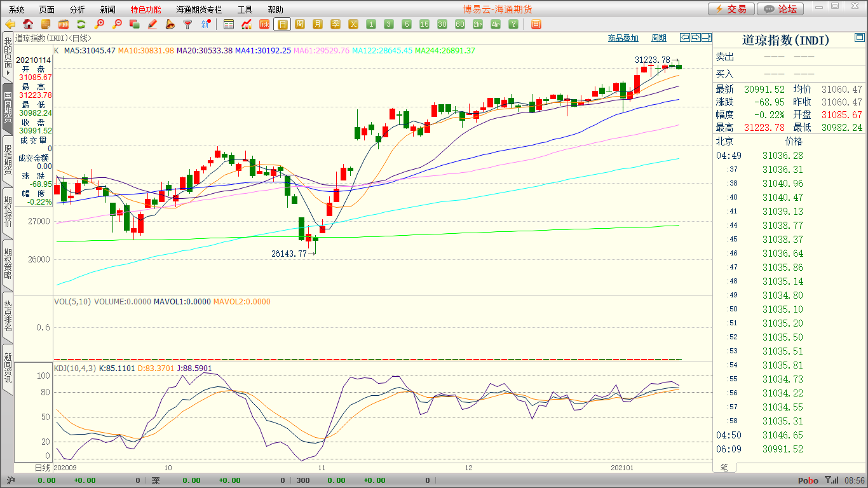868x488 pixels.
Task: Click the overlapping windows icon
Action: click(135, 24)
